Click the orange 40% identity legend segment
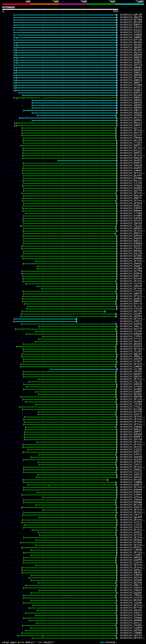 tap(45, 4)
